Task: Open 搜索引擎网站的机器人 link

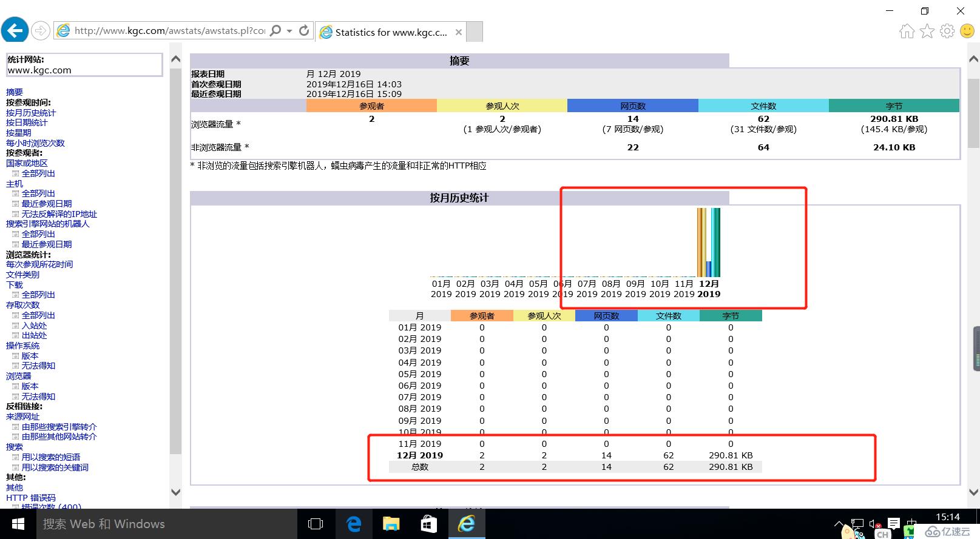Action: [47, 224]
